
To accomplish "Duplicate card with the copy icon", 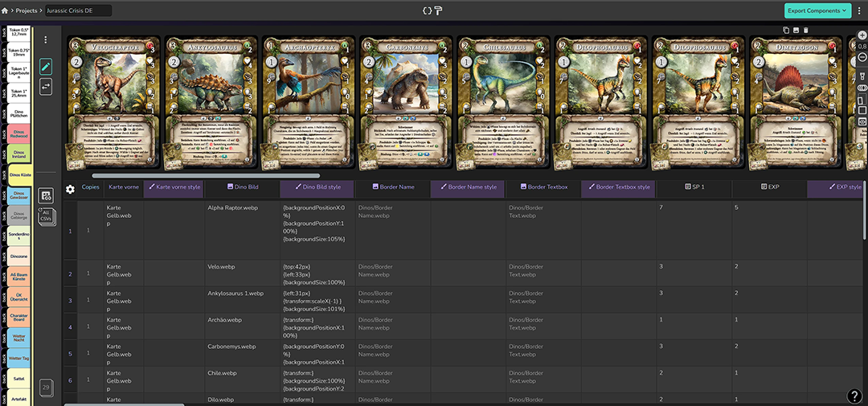I will [x=785, y=30].
